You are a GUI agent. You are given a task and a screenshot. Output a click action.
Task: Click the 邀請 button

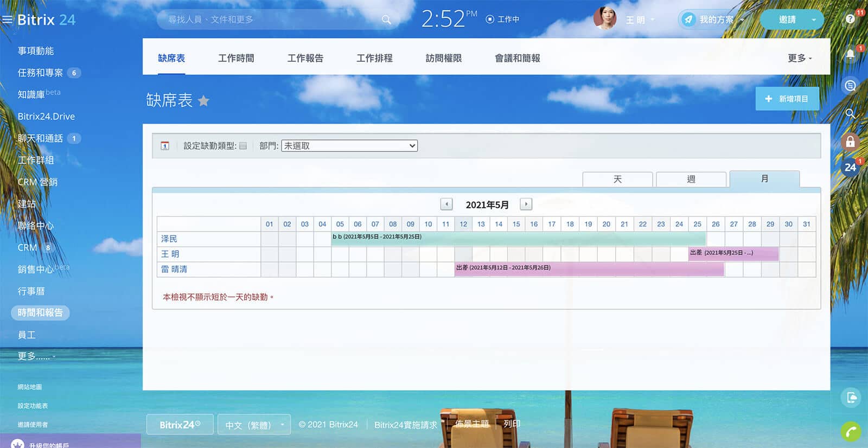pos(787,20)
